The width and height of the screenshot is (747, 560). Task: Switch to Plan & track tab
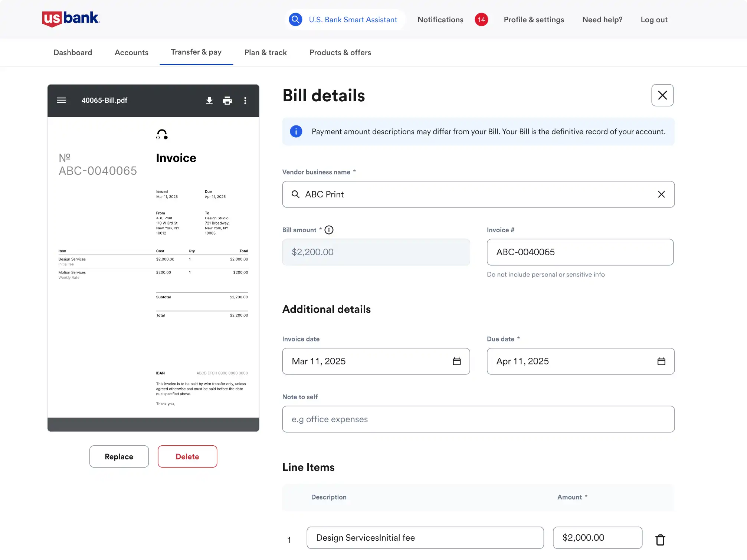pos(265,53)
